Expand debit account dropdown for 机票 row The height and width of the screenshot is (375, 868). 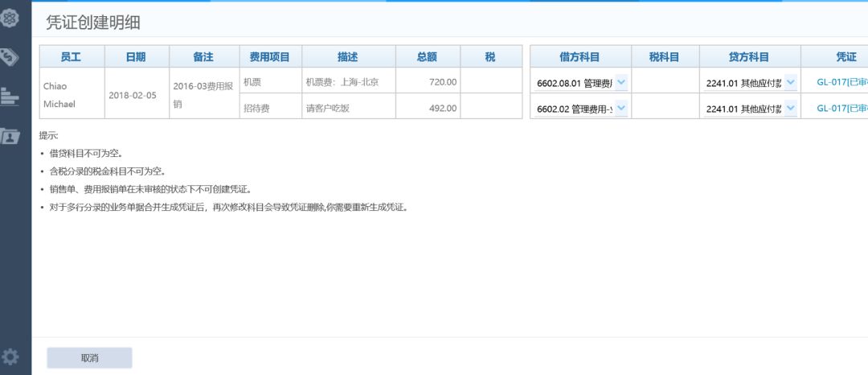tap(620, 83)
